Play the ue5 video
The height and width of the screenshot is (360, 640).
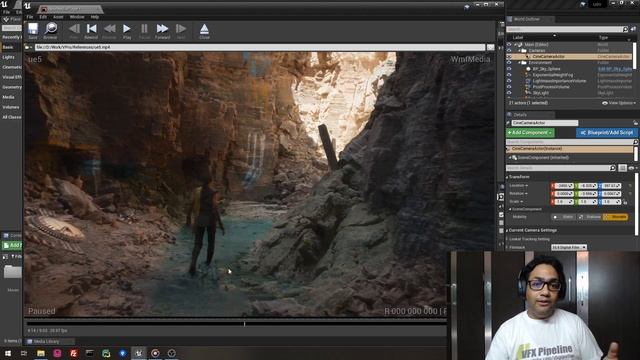click(127, 31)
